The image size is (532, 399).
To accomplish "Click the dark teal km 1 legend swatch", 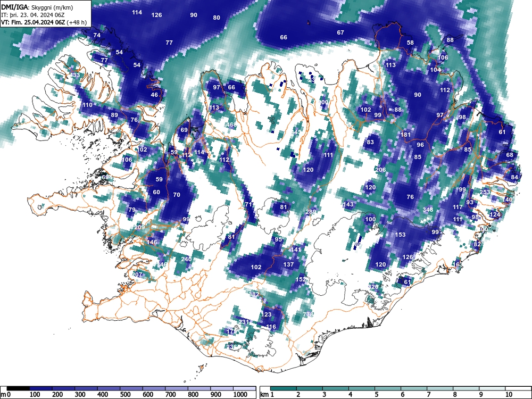I will (284, 388).
